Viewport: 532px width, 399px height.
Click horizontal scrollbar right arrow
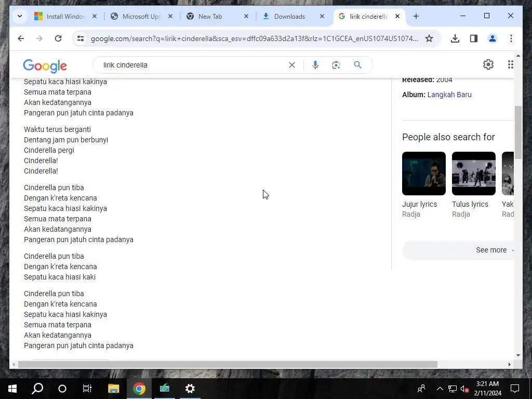pyautogui.click(x=509, y=364)
